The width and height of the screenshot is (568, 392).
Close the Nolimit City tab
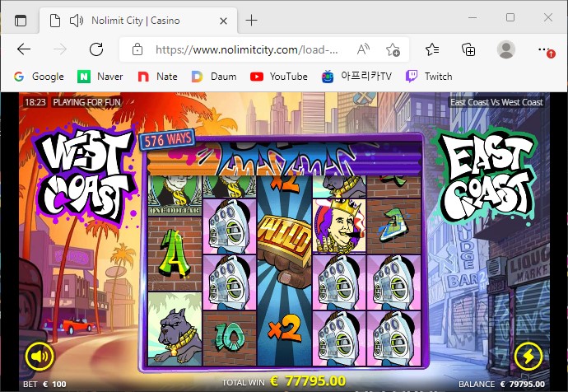[x=224, y=21]
